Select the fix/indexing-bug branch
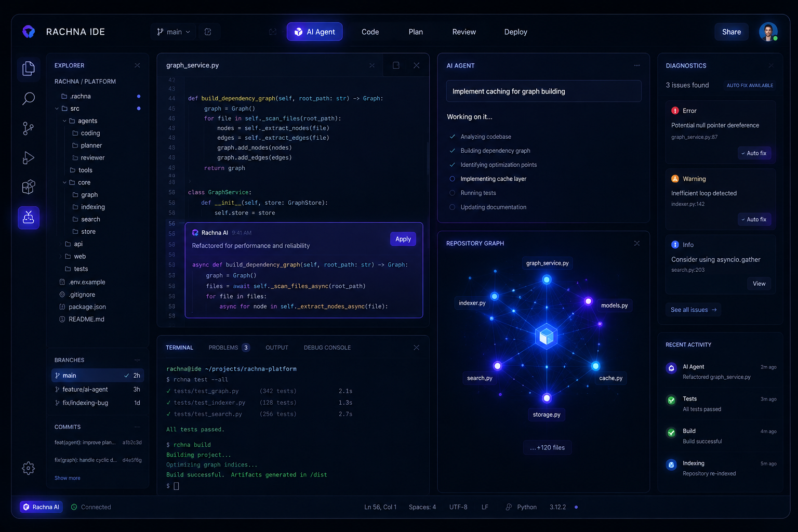The image size is (798, 532). pos(98,403)
